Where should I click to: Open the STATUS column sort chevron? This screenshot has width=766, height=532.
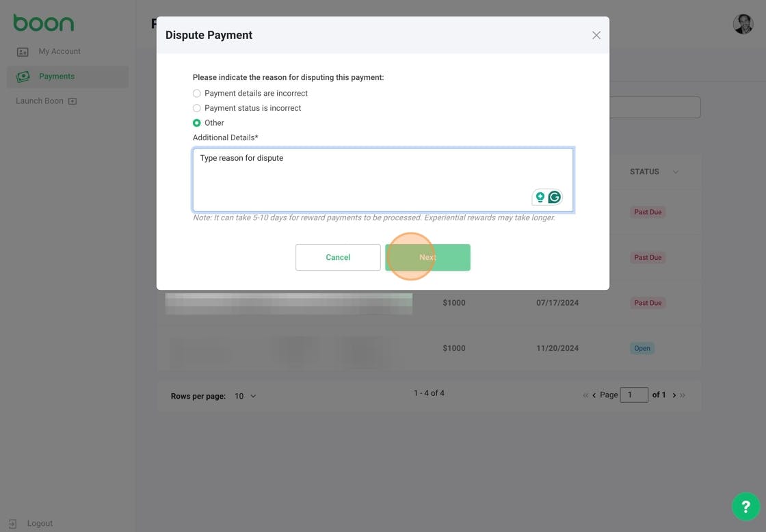[x=675, y=172]
